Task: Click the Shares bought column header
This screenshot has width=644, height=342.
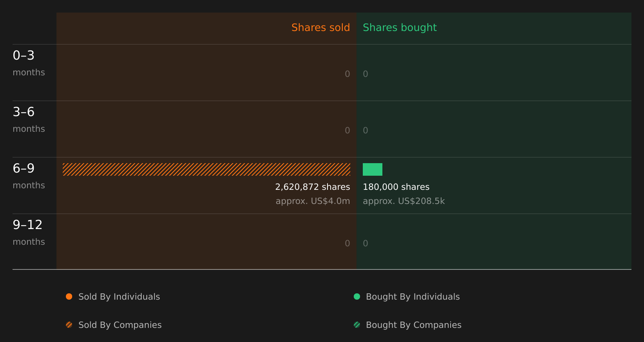Action: click(x=400, y=28)
